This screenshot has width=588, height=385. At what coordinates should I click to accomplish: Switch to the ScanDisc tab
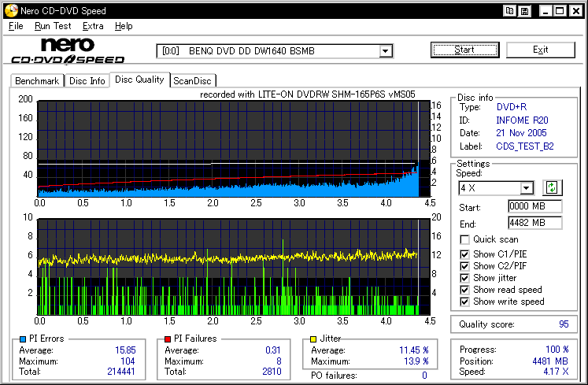(x=194, y=80)
